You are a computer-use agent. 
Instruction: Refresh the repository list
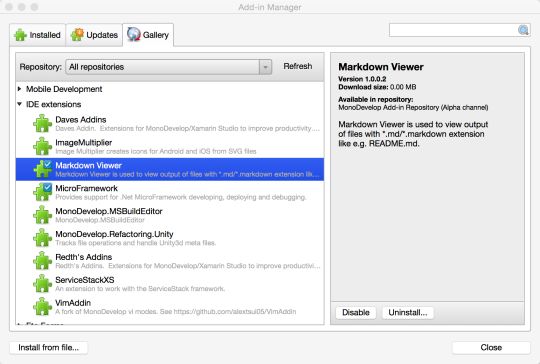pyautogui.click(x=298, y=66)
